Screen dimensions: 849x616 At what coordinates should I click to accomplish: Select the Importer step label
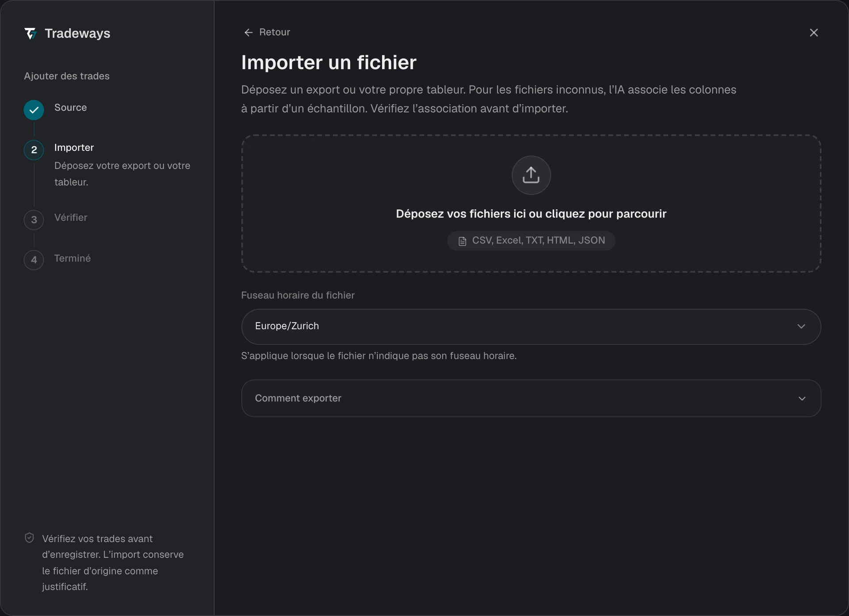74,148
